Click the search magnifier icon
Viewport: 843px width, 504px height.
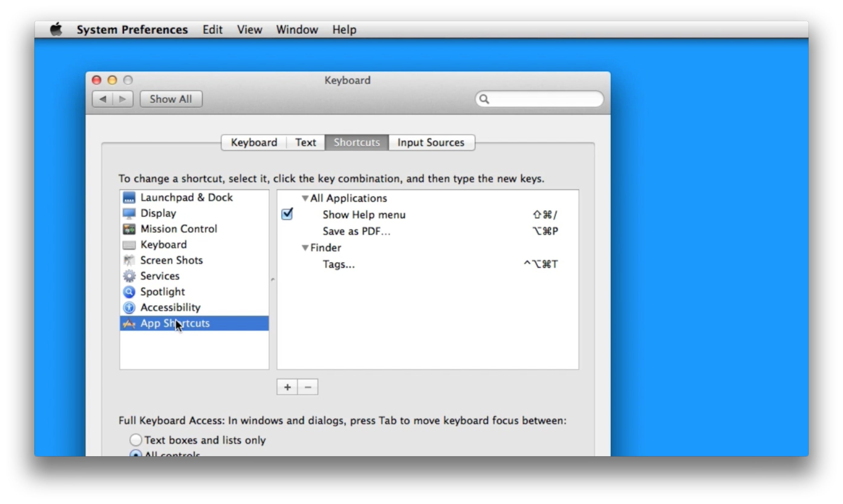(484, 99)
